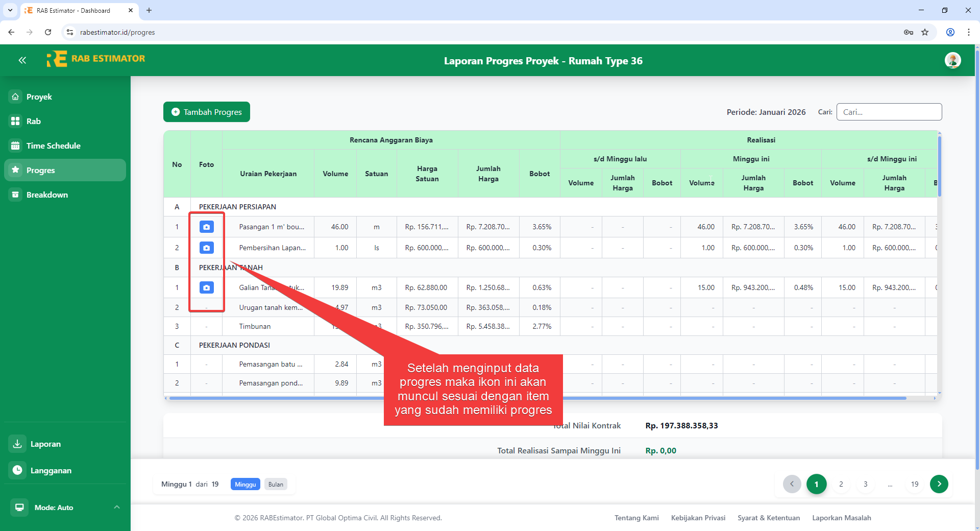Open Kebijakan Privasi link
The height and width of the screenshot is (531, 980).
pyautogui.click(x=698, y=518)
